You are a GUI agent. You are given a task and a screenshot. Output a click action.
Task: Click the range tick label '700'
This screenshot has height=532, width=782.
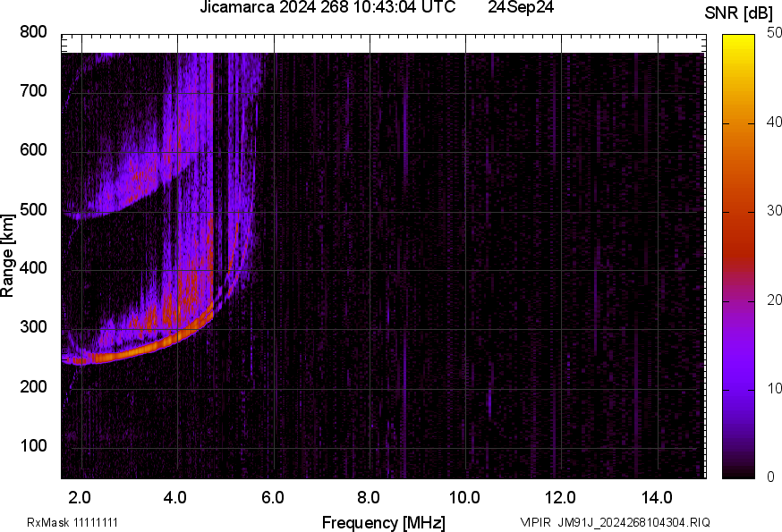[33, 91]
